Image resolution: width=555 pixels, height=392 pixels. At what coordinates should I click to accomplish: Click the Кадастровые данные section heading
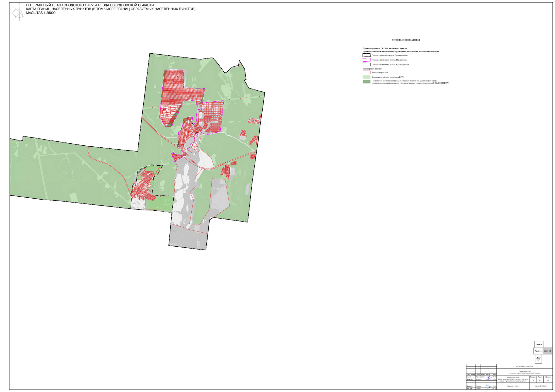tap(372, 69)
